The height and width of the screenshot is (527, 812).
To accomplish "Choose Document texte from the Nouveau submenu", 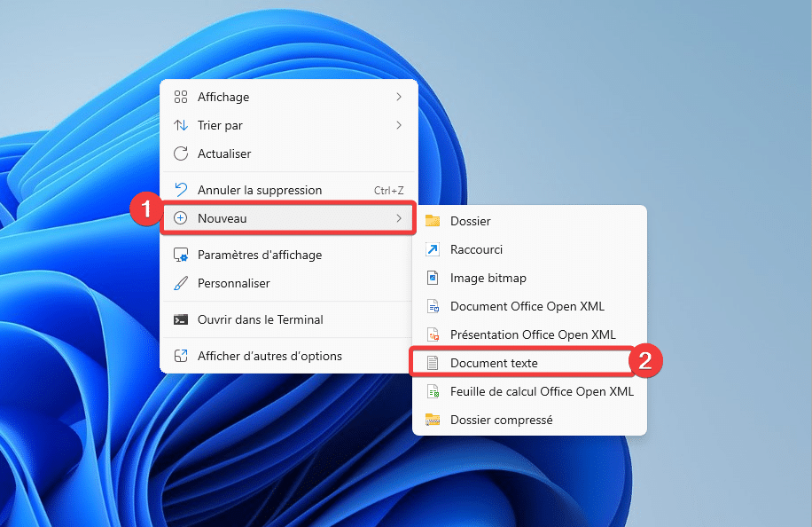I will (494, 363).
